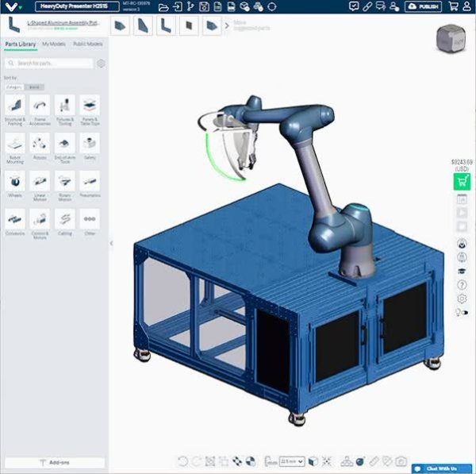This screenshot has width=476, height=474.
Task: Open the user collaborators icon
Action: 394,6
